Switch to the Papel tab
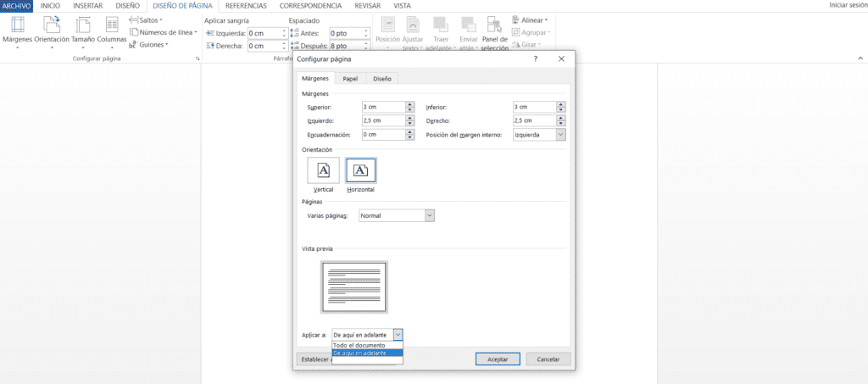This screenshot has height=384, width=868. tap(350, 79)
